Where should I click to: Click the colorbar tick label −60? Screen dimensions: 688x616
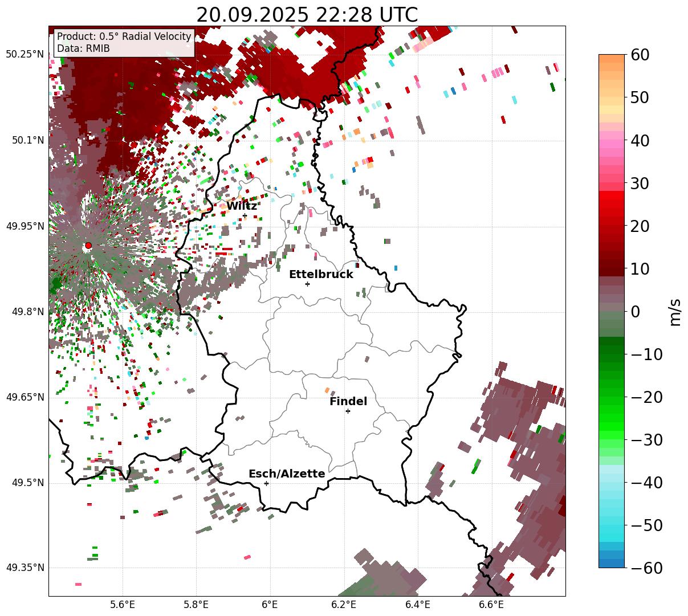click(x=646, y=568)
